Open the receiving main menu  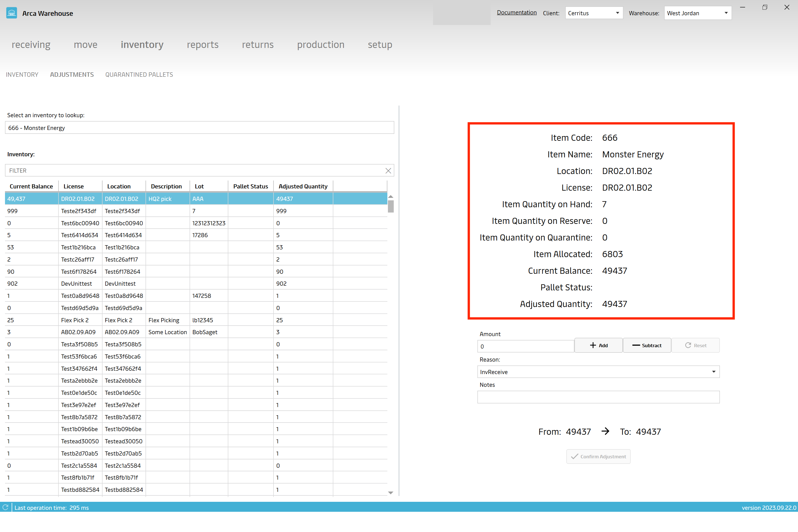pyautogui.click(x=31, y=44)
